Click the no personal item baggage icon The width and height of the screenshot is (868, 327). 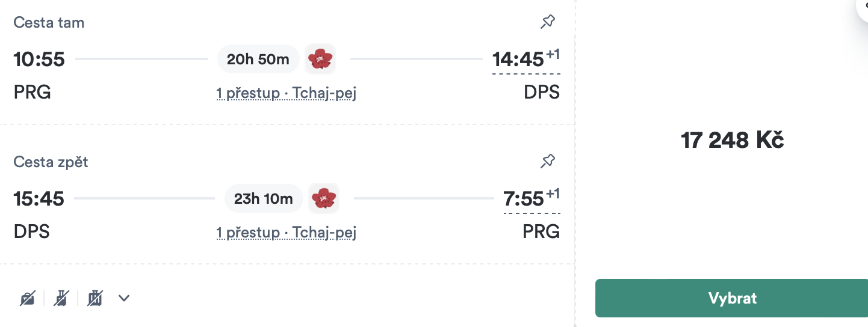click(x=28, y=298)
